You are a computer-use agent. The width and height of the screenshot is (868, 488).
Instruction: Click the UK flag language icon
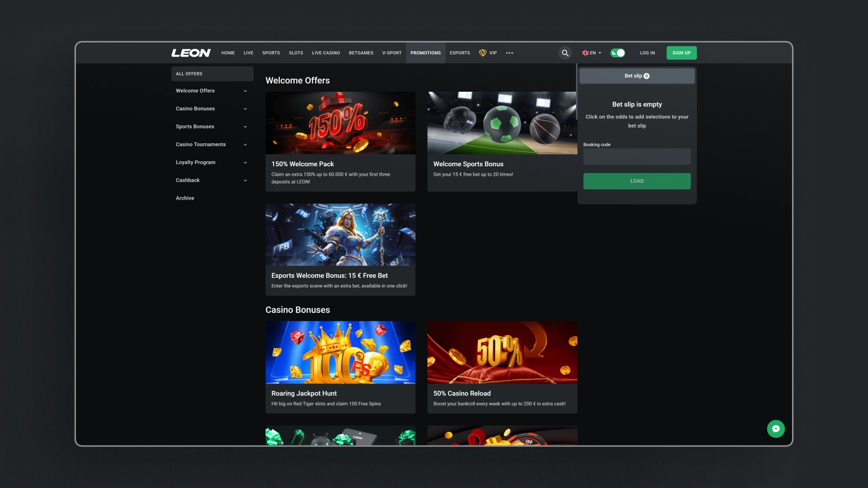click(585, 53)
